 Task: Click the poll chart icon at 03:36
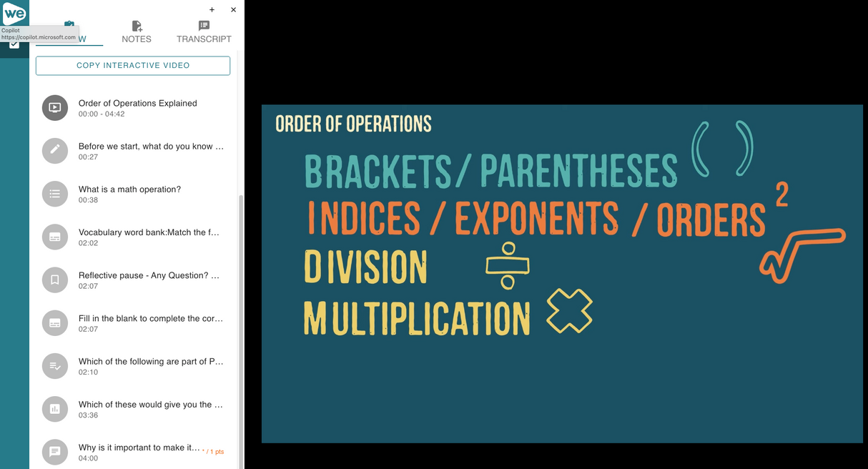[x=55, y=409]
